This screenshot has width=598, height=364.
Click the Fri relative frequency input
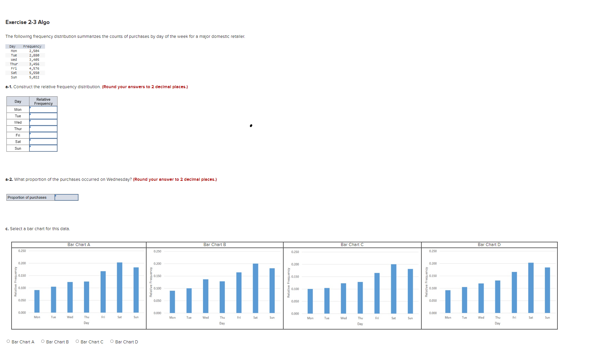pos(43,135)
